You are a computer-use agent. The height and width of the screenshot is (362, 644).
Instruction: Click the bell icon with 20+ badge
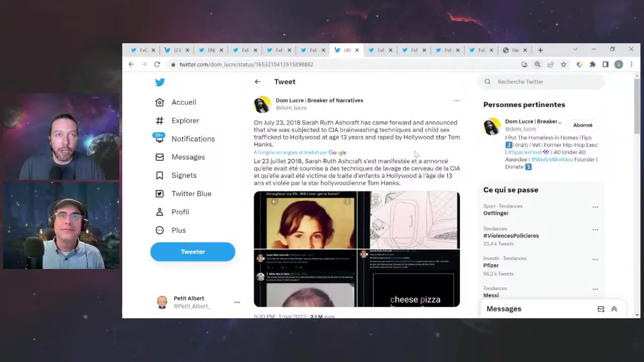(159, 138)
